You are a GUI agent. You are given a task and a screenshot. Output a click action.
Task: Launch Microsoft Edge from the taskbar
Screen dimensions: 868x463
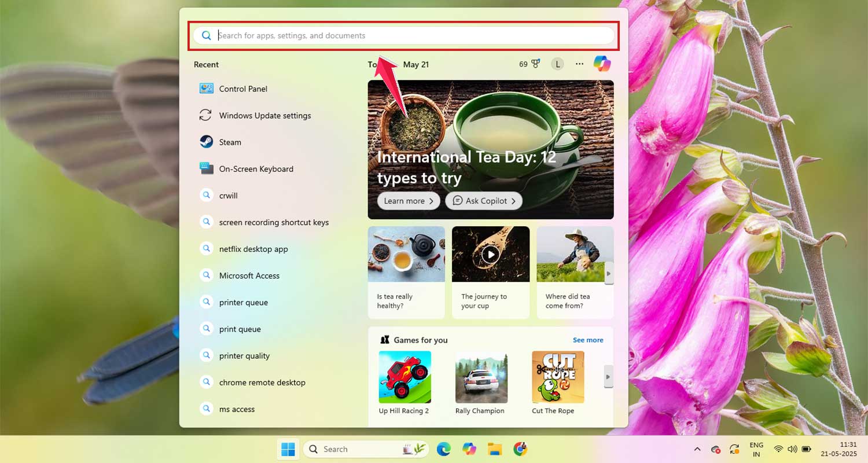[443, 449]
